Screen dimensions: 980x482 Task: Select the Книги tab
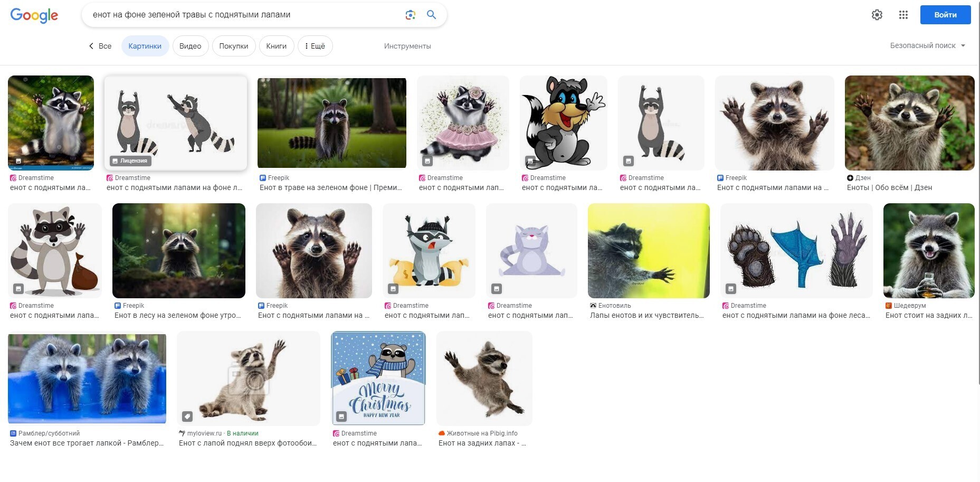[x=276, y=46]
